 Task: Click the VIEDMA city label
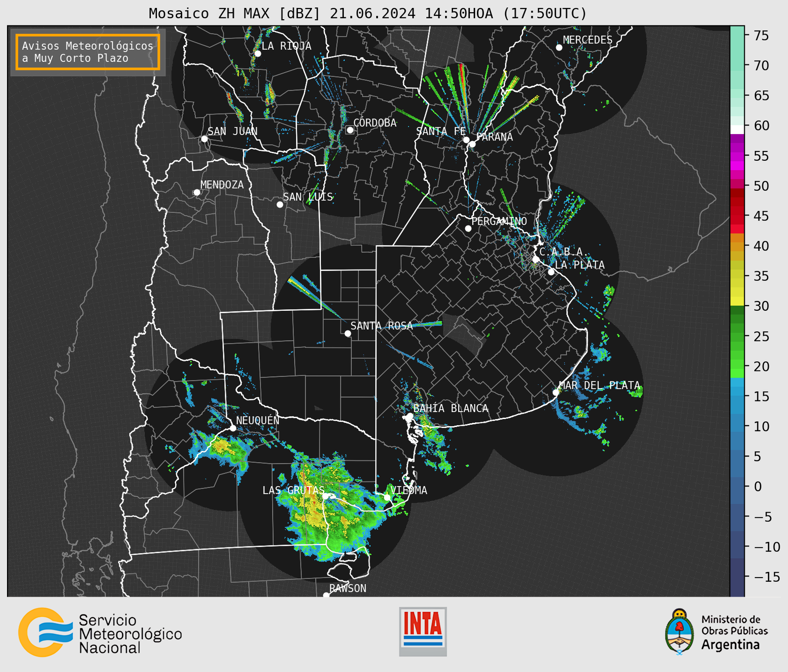click(409, 490)
